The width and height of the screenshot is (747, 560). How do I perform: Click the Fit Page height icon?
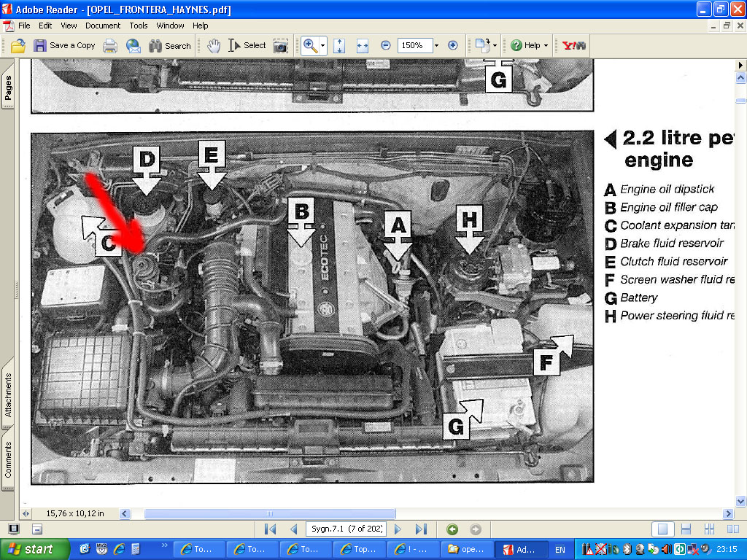tap(339, 46)
